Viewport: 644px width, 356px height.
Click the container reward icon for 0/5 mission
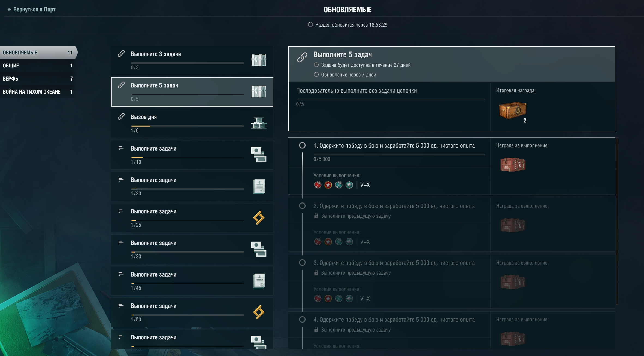pos(259,92)
